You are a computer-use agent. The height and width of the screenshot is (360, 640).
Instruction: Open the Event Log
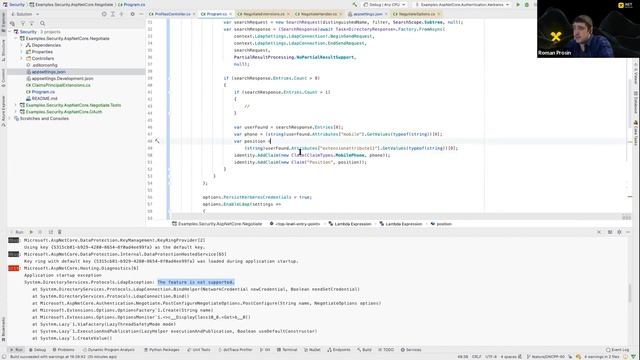tap(617, 350)
